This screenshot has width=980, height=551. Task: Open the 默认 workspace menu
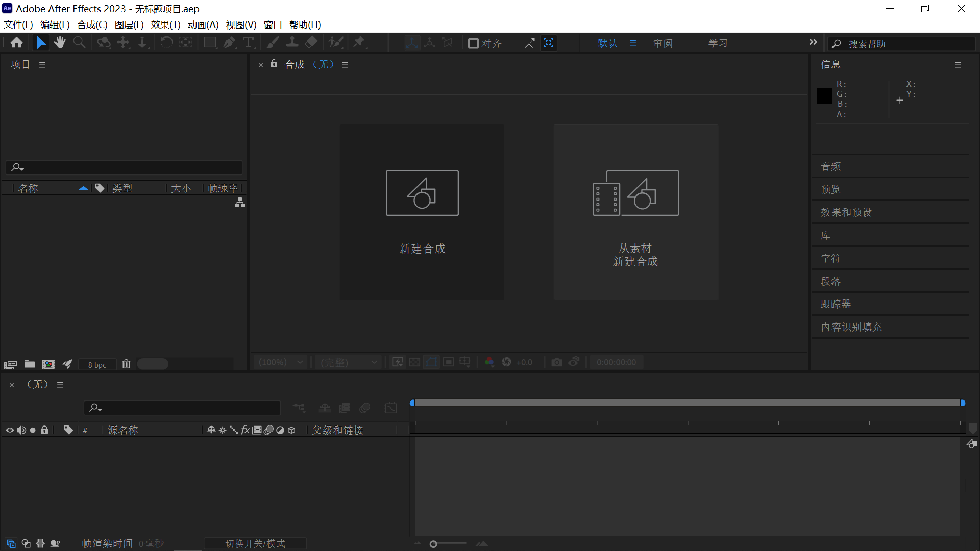(x=633, y=43)
